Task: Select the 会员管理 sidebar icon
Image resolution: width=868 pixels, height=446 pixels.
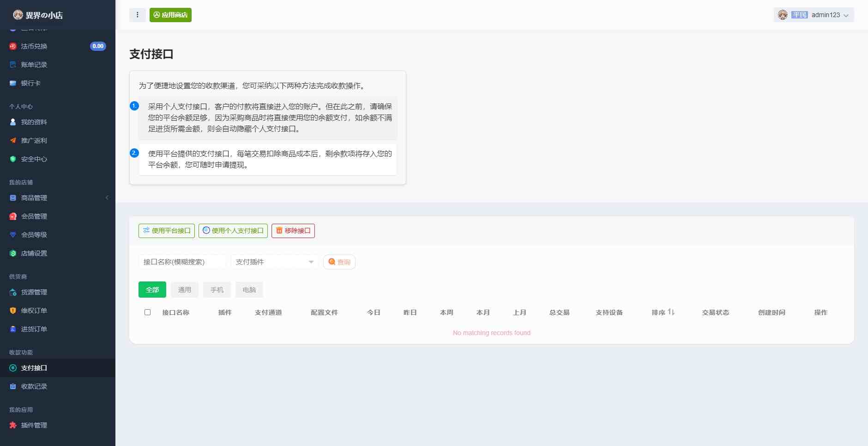Action: tap(13, 216)
